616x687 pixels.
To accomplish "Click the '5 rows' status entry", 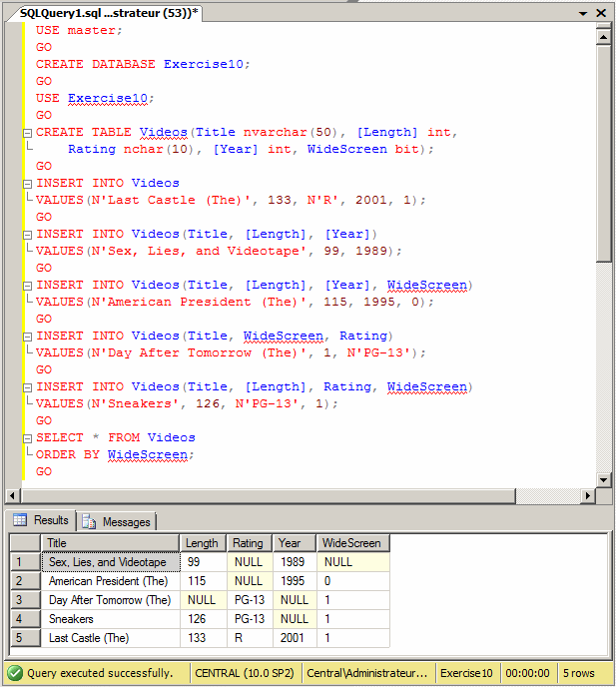I will pos(579,673).
